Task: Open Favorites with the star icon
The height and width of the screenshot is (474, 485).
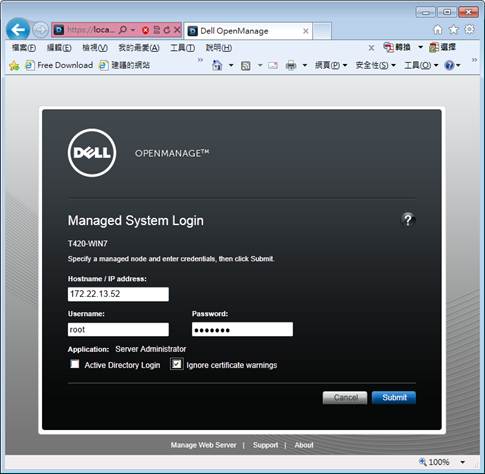Action: (x=453, y=30)
